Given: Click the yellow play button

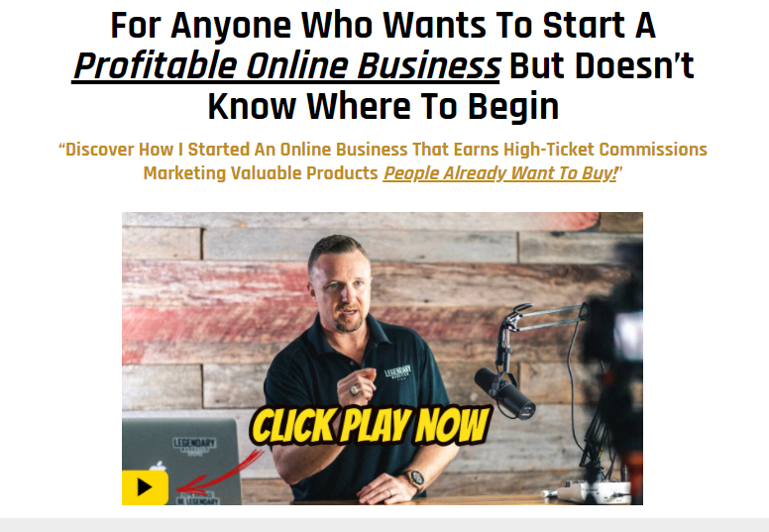Looking at the screenshot, I should tap(145, 487).
